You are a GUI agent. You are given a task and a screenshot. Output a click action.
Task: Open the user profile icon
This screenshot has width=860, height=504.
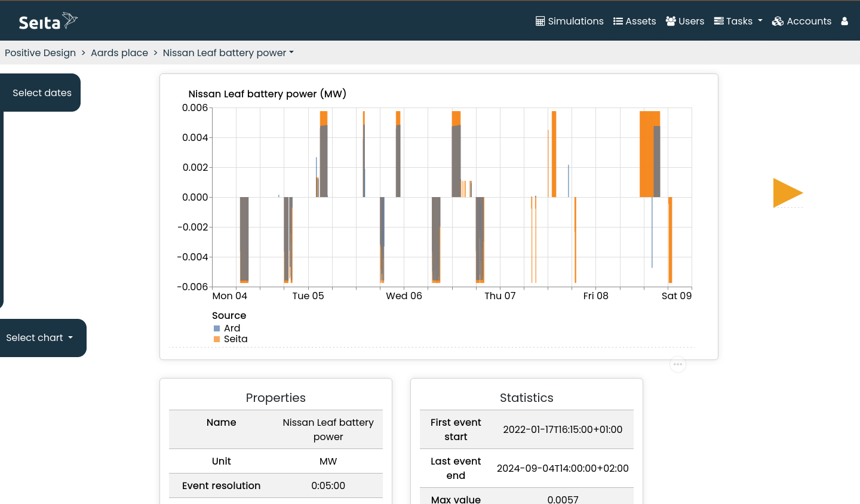844,21
